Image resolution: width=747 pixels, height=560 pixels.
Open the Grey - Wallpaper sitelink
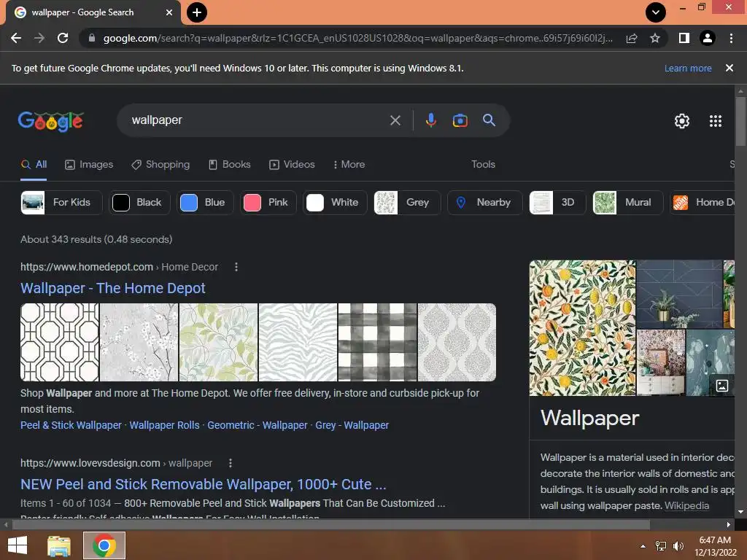point(352,425)
